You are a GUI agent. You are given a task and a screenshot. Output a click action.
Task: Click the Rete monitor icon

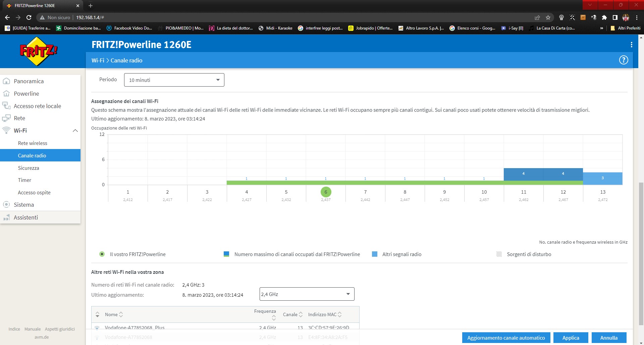6,118
